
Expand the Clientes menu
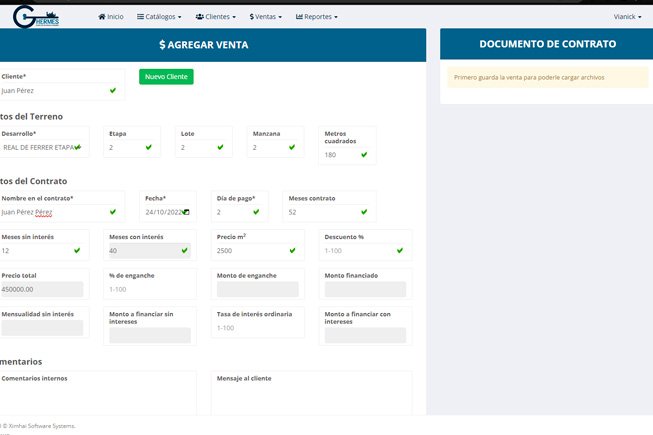pos(215,17)
